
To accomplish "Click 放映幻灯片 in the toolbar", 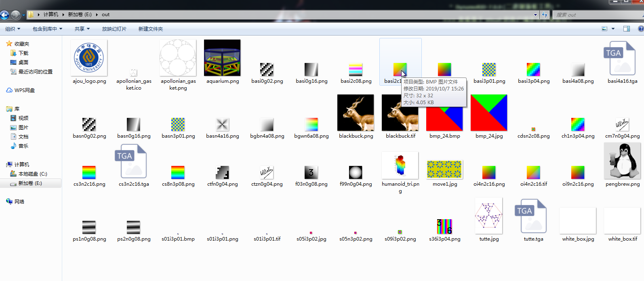I will click(114, 29).
